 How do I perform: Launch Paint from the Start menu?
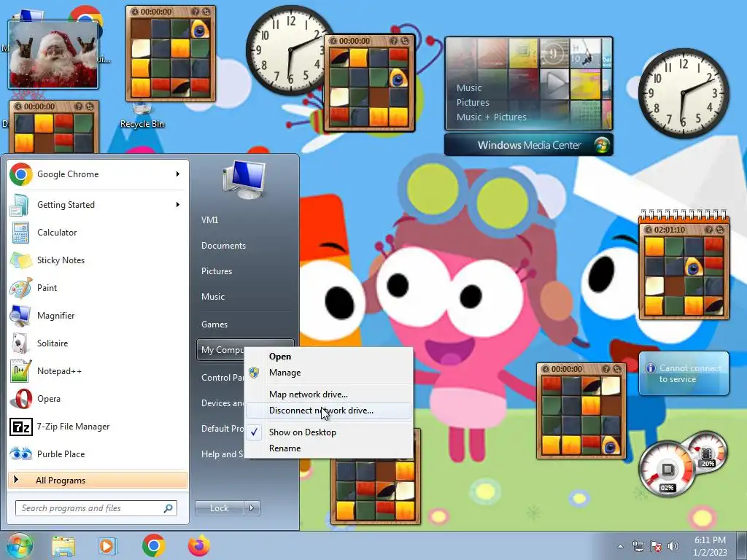click(x=98, y=287)
